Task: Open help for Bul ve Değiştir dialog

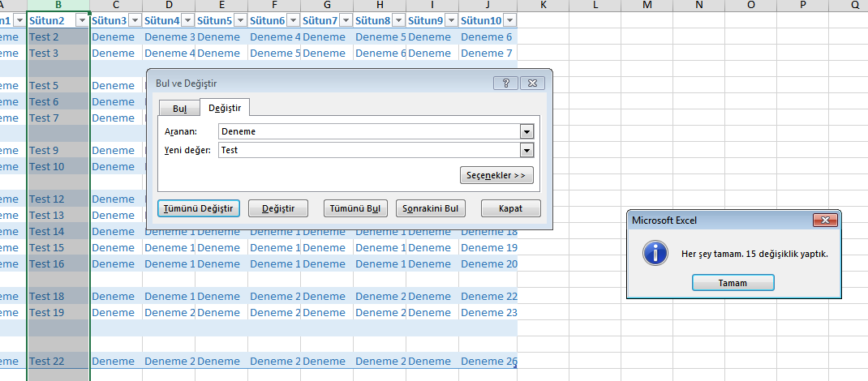Action: [505, 83]
